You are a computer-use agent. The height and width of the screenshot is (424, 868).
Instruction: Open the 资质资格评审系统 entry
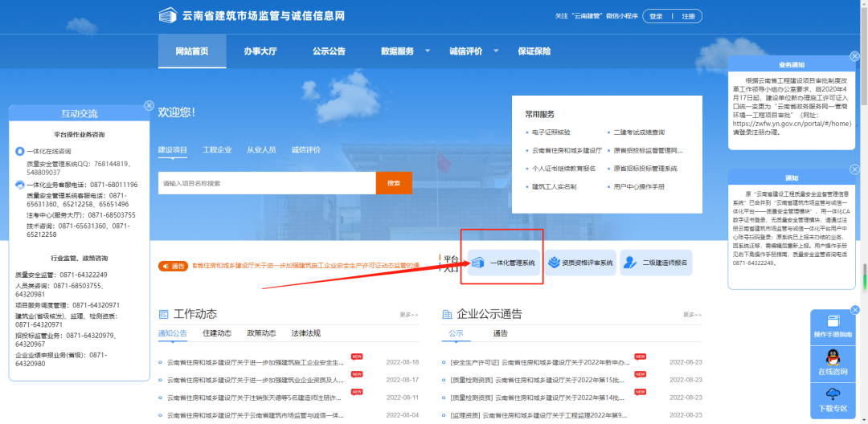click(579, 263)
